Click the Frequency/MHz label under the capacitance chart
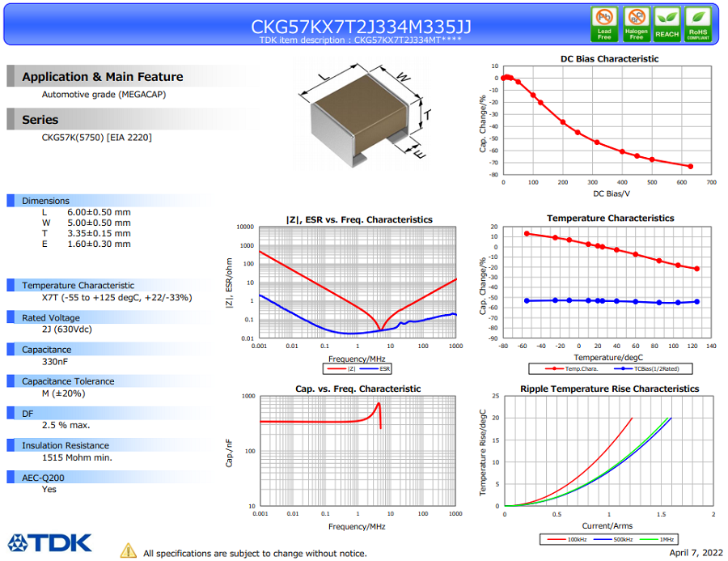The width and height of the screenshot is (728, 561). (x=357, y=527)
